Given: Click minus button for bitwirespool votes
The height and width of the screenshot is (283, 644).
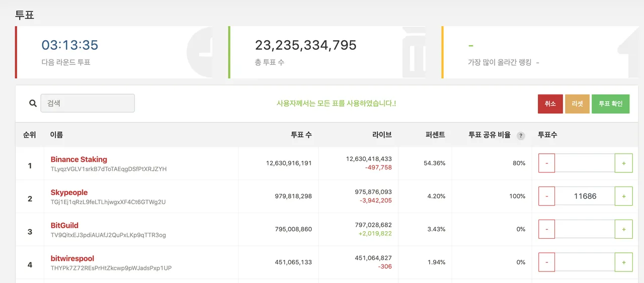Looking at the screenshot, I should pyautogui.click(x=547, y=262).
